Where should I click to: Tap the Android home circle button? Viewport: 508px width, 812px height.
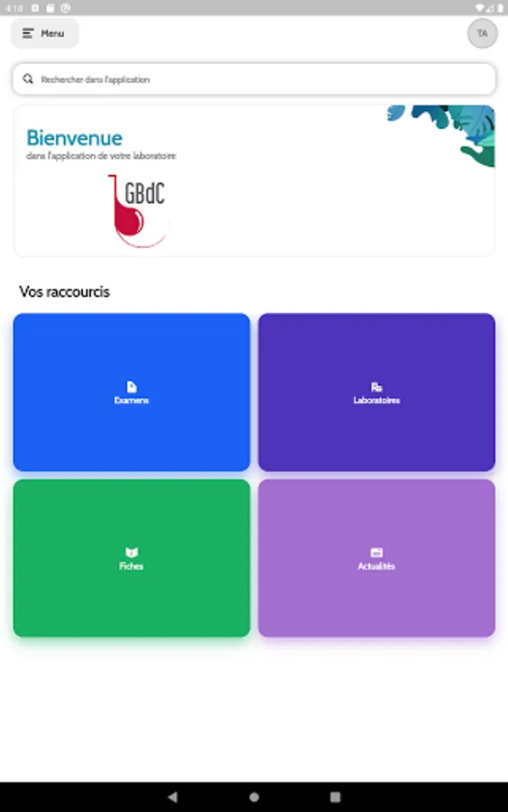(x=254, y=797)
